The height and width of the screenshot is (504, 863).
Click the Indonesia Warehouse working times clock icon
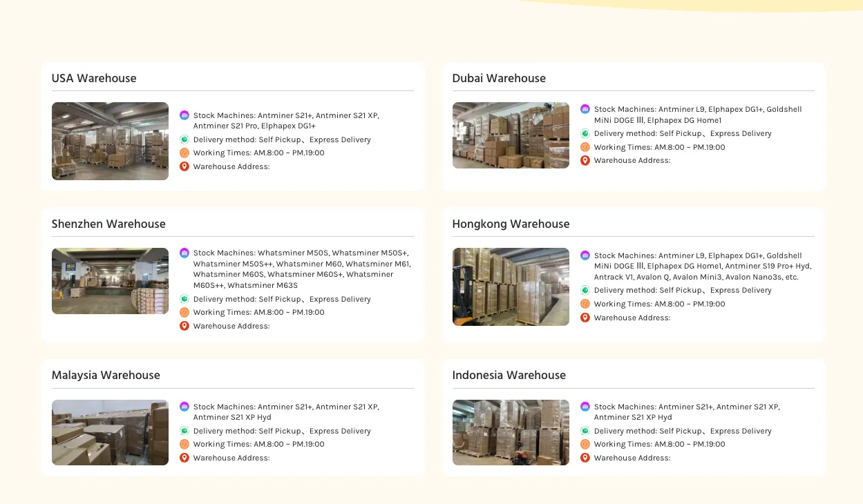click(585, 444)
